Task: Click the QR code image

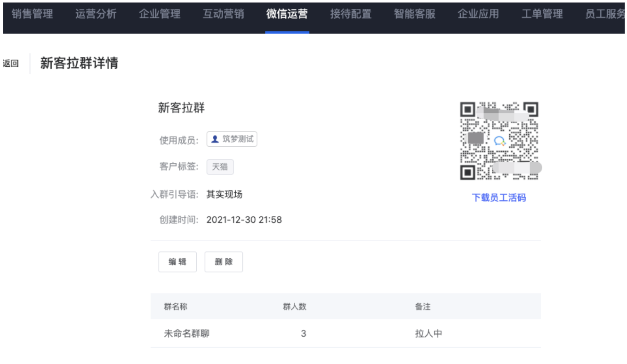Action: (x=498, y=141)
